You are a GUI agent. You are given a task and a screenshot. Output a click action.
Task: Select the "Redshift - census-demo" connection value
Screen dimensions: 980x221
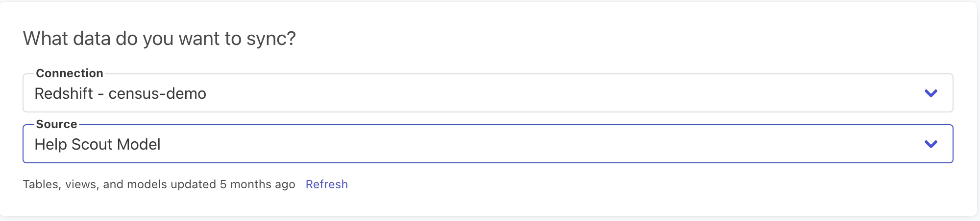click(120, 93)
